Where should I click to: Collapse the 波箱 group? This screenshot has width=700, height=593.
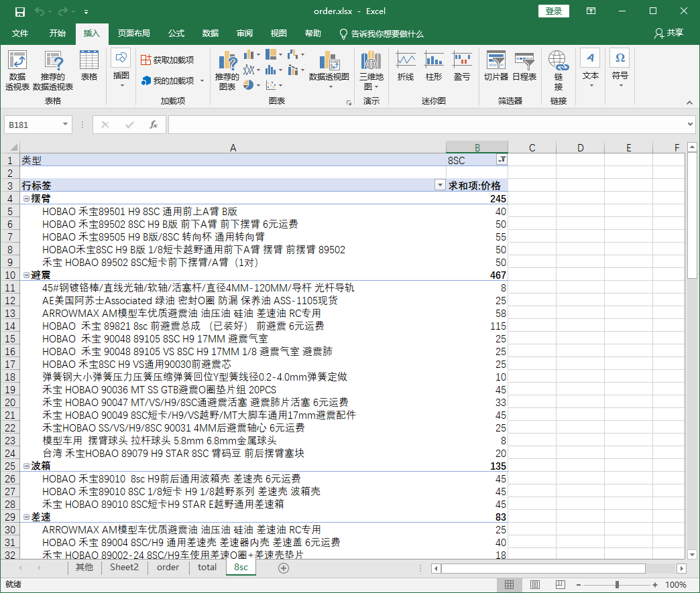tap(26, 466)
